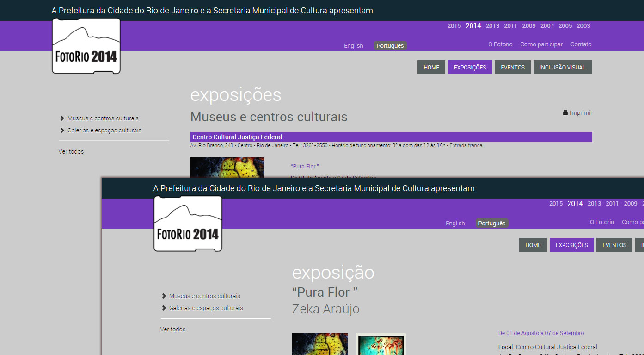644x355 pixels.
Task: Open the 2003 edition link
Action: 583,26
